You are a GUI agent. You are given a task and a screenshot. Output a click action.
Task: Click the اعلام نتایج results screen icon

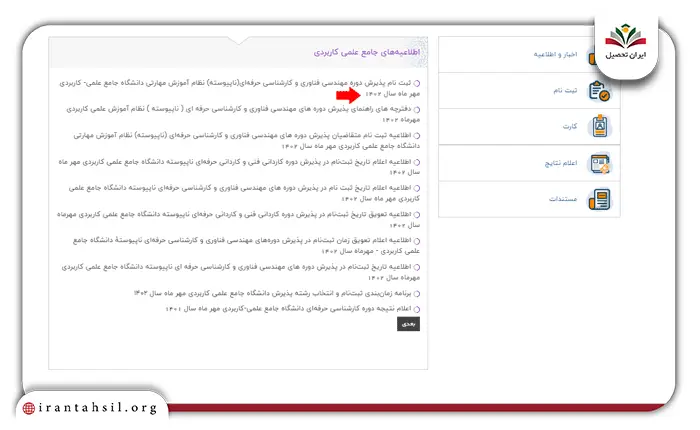pos(600,163)
